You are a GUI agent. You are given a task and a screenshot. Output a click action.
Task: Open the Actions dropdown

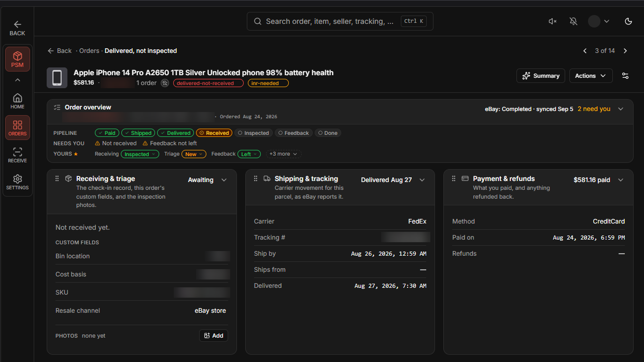(x=591, y=76)
